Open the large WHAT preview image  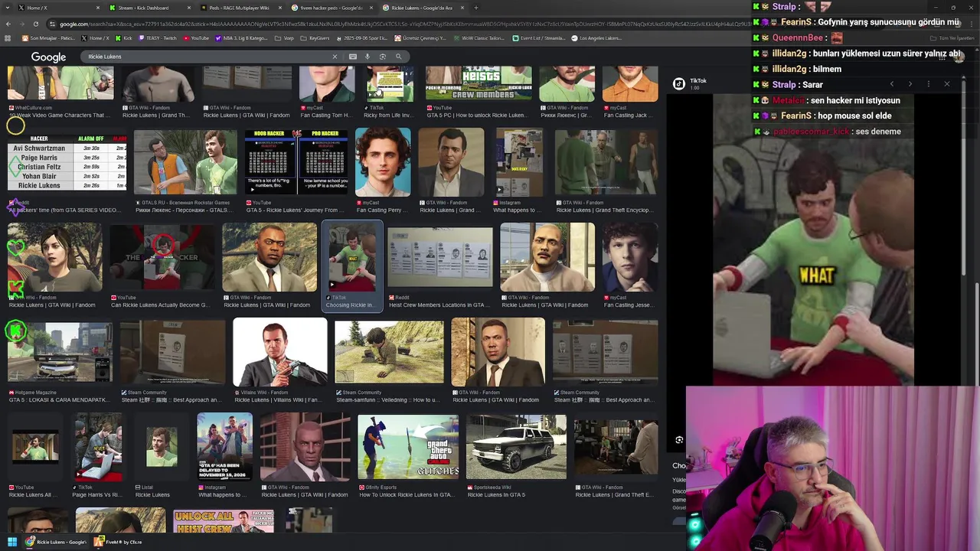point(813,240)
